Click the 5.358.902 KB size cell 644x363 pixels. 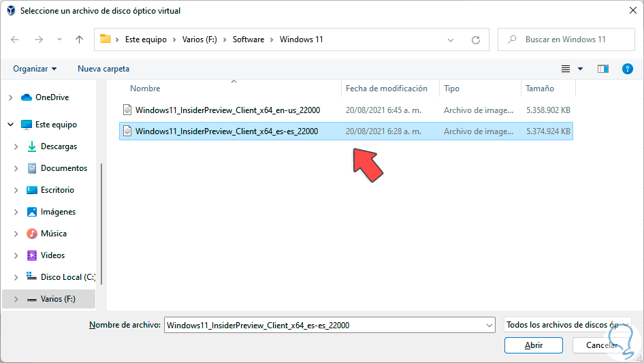pos(548,110)
